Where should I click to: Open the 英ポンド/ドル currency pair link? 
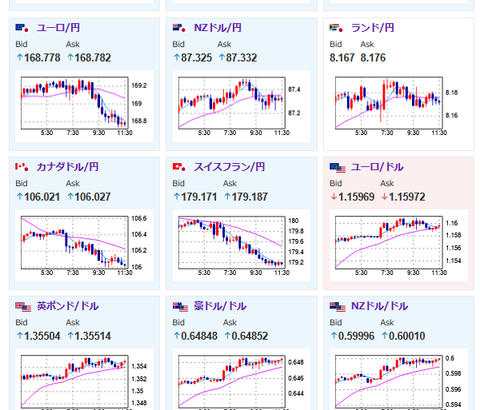pos(67,306)
